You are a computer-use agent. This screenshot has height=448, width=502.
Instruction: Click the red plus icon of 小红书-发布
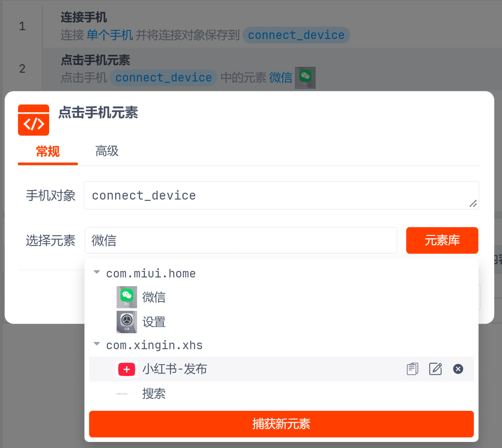pos(127,369)
